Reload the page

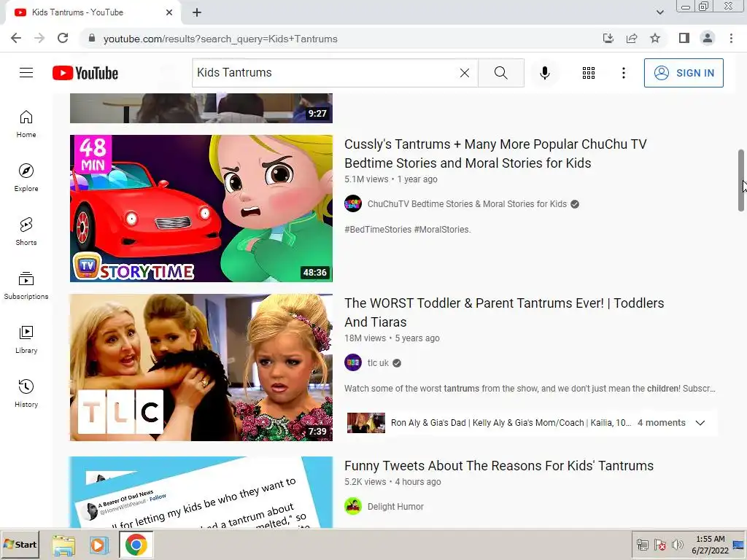coord(63,39)
